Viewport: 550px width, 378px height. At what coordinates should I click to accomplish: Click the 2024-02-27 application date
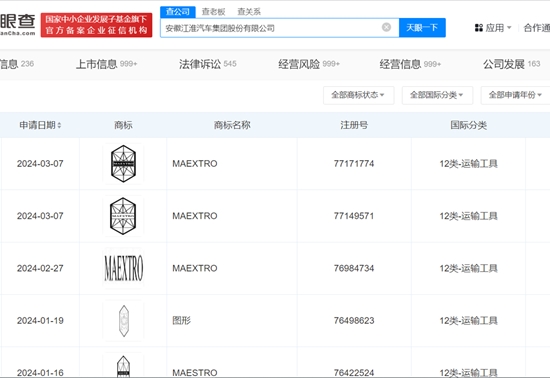[x=40, y=268]
